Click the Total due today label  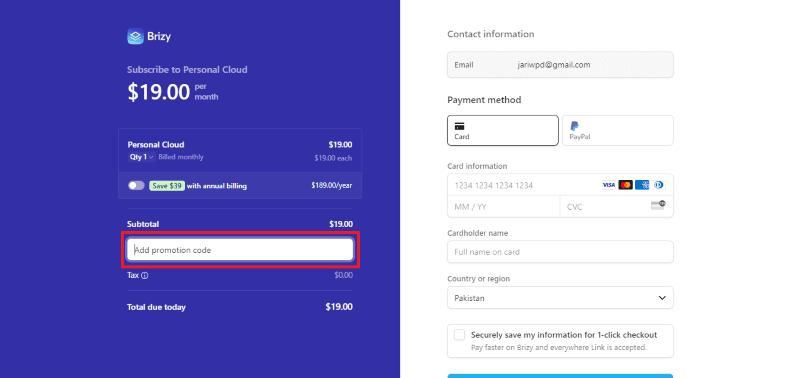coord(156,307)
